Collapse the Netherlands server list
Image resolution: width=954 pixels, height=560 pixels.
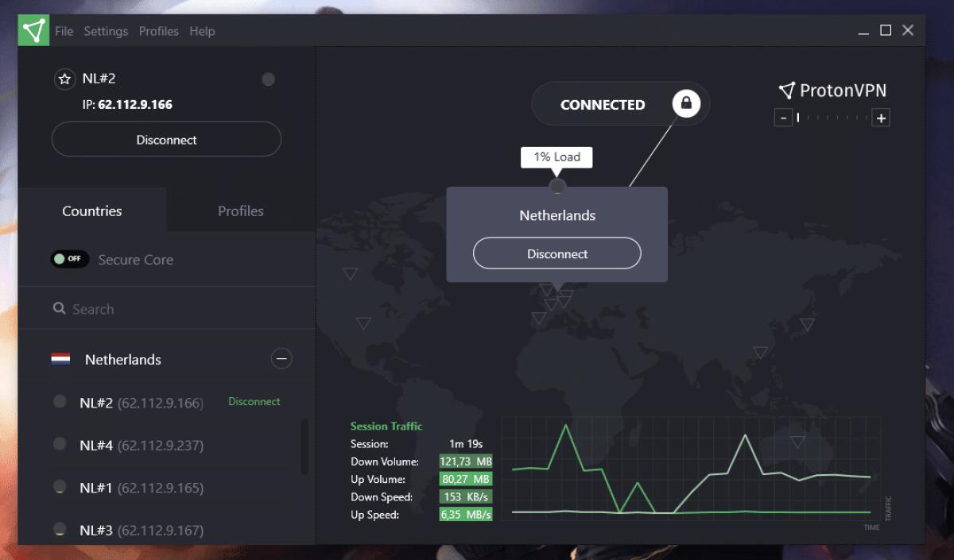pos(281,359)
